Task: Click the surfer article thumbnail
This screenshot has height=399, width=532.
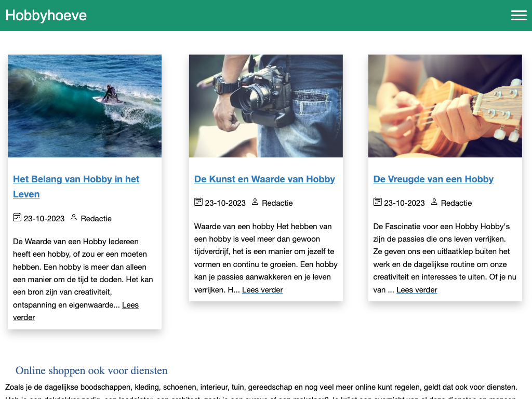Action: tap(85, 106)
